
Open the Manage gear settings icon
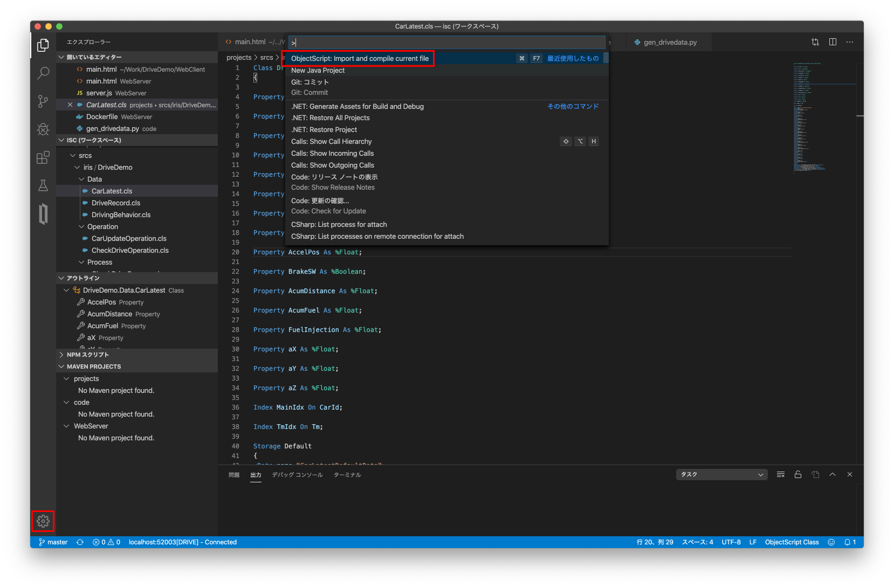(x=43, y=521)
